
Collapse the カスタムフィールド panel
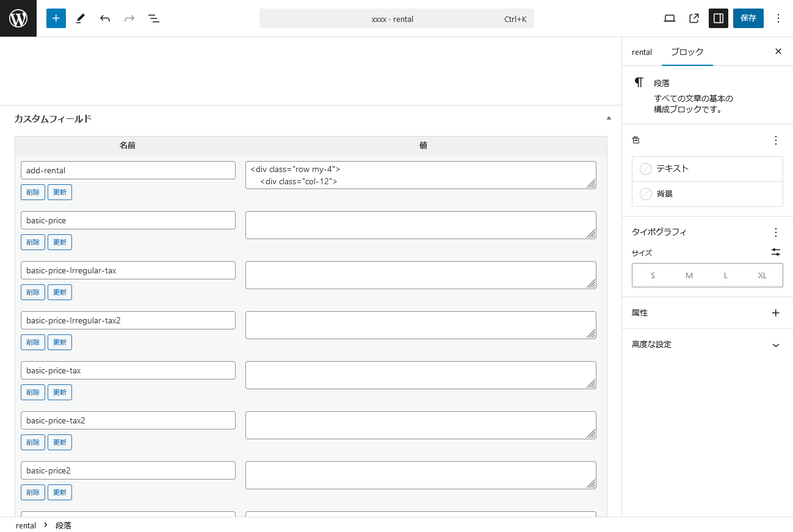[609, 118]
